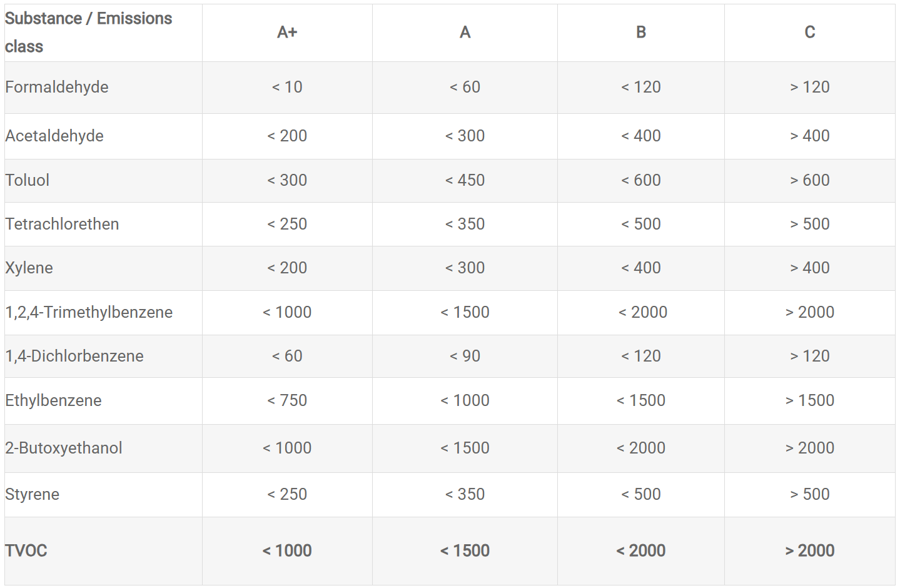The height and width of the screenshot is (588, 900).
Task: Click the Formaldehyde row label
Action: point(57,87)
